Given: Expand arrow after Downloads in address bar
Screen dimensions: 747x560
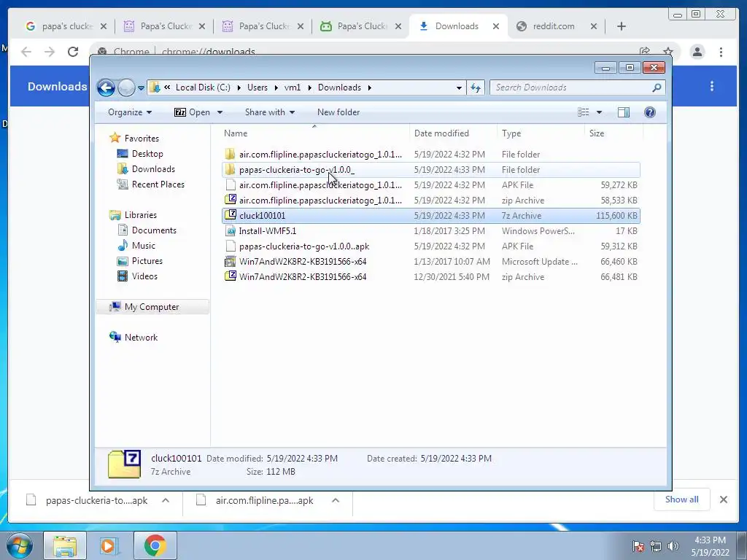Looking at the screenshot, I should (370, 87).
